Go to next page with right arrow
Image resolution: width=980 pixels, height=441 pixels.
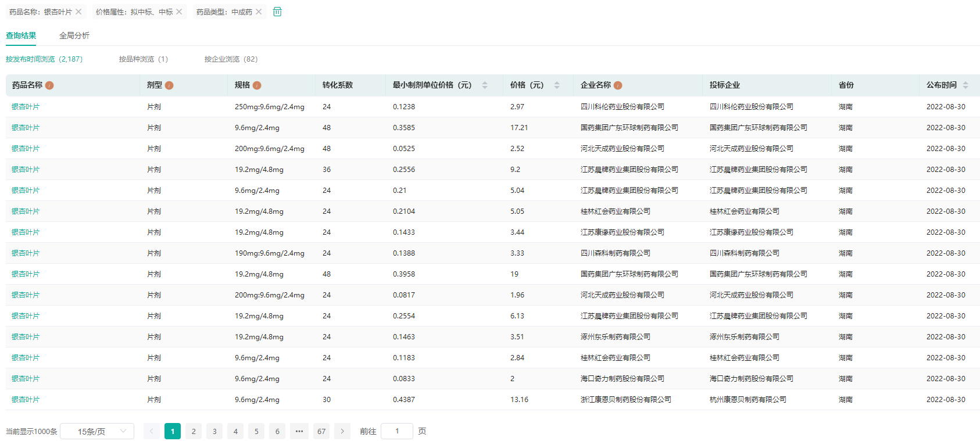tap(342, 431)
